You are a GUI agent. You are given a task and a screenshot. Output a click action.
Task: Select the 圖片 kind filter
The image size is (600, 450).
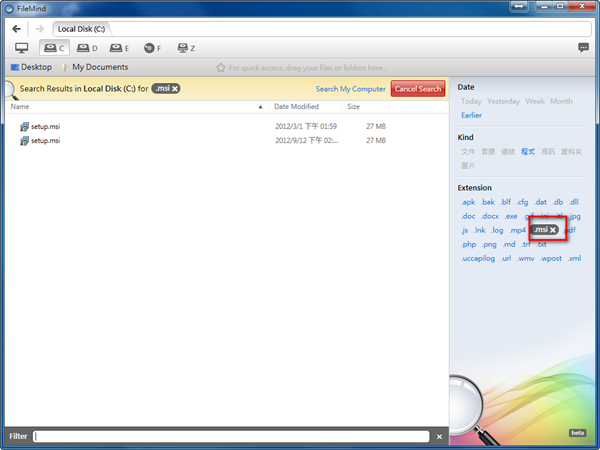point(468,166)
